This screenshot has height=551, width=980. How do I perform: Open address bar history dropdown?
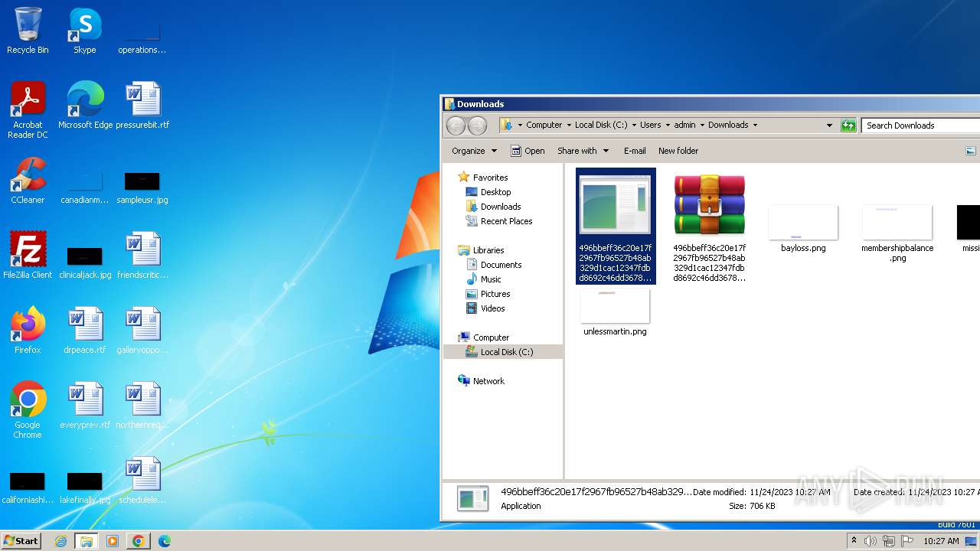coord(829,125)
